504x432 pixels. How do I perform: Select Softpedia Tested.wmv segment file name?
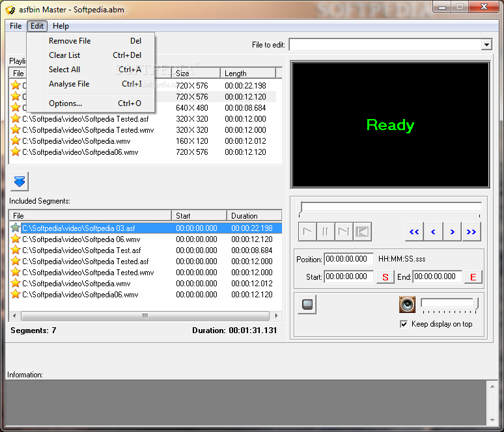click(88, 273)
